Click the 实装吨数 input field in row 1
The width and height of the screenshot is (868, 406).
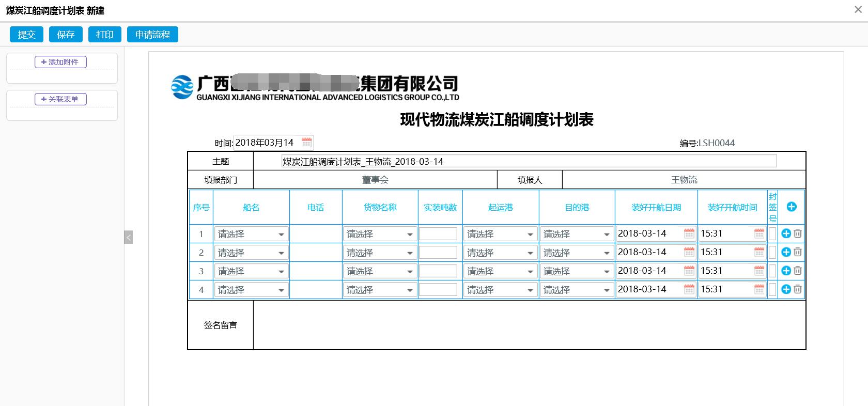438,234
